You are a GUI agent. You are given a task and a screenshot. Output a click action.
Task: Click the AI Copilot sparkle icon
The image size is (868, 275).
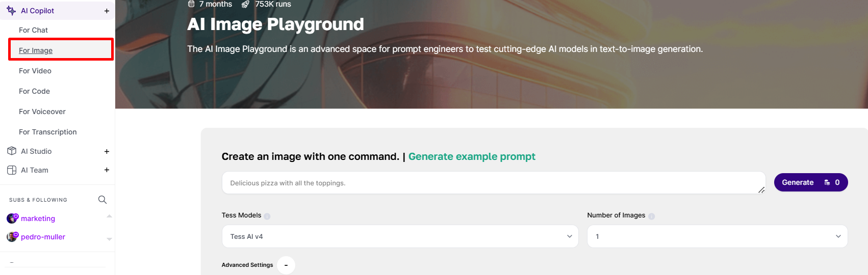(11, 10)
